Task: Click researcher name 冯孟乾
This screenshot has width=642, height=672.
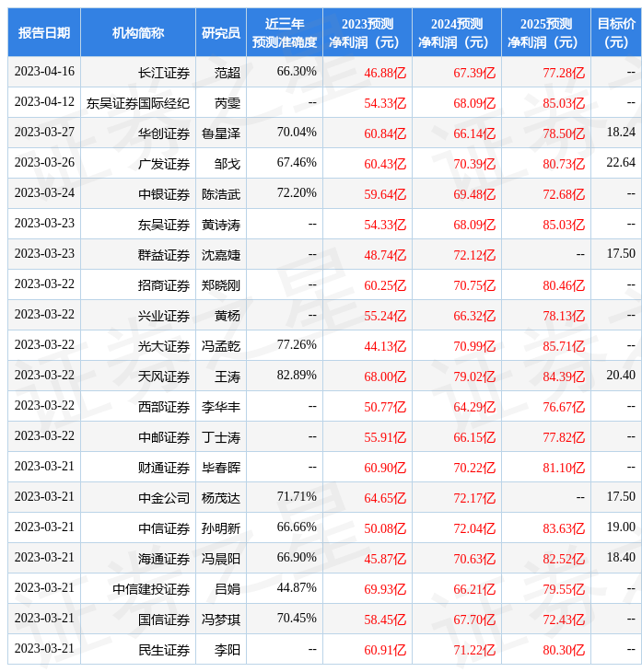Action: 221,346
